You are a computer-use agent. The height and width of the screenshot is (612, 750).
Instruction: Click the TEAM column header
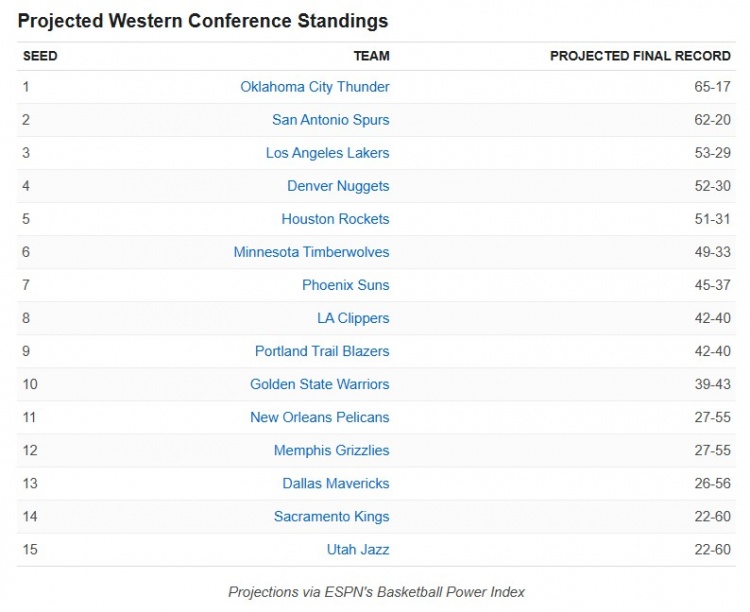[x=371, y=56]
